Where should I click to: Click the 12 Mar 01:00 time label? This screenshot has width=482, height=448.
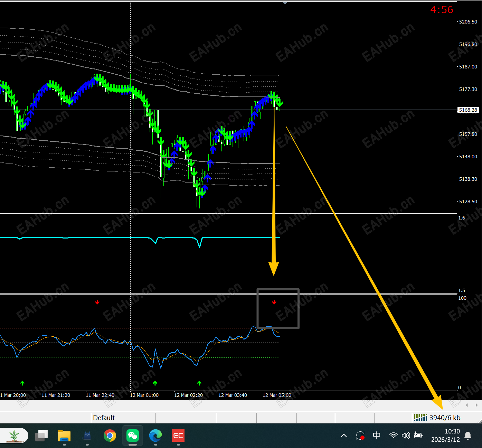pos(144,395)
